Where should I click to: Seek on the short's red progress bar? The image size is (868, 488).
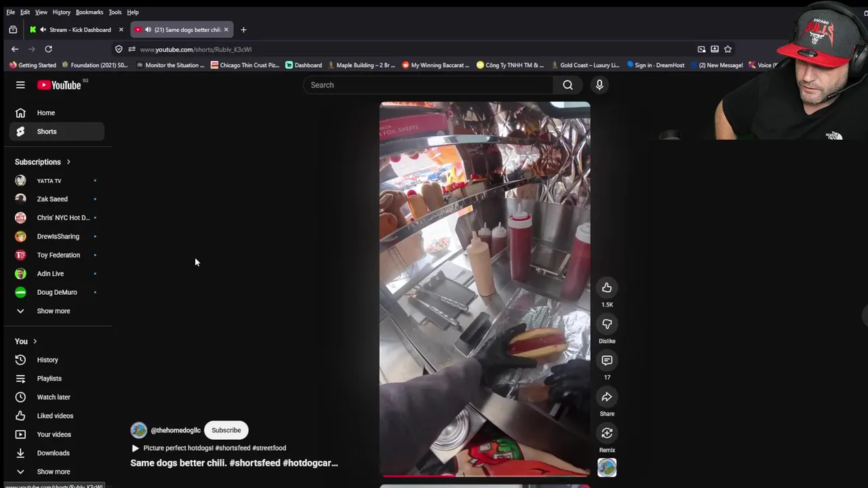(485, 476)
